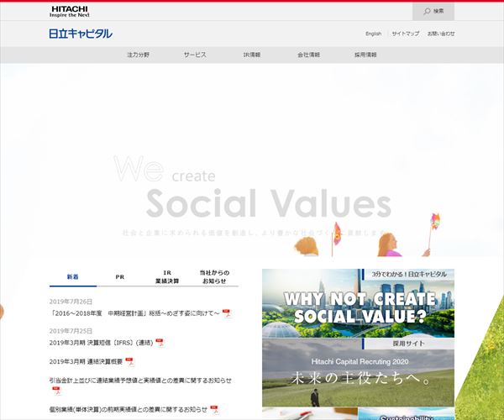Switch to the PR news tab
Viewport: 504px width, 420px height.
pyautogui.click(x=120, y=276)
